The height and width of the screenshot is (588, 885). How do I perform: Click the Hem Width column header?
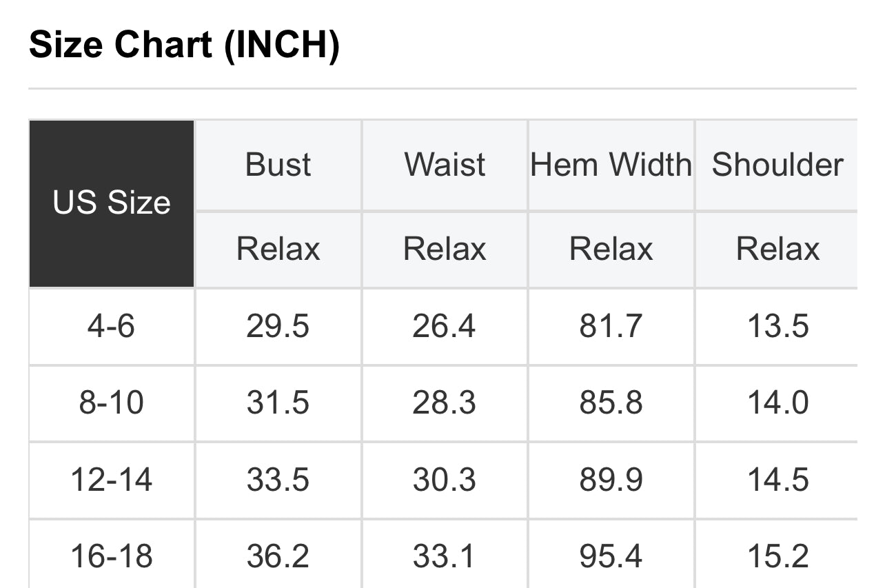(611, 165)
